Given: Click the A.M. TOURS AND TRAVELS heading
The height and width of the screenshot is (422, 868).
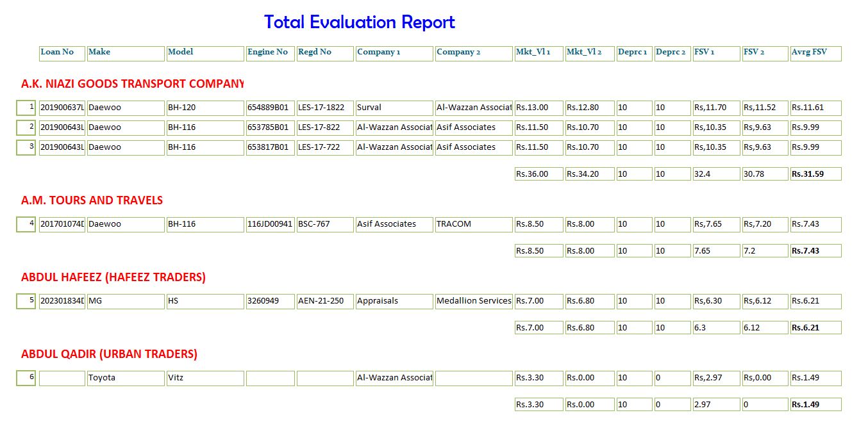Looking at the screenshot, I should point(92,200).
